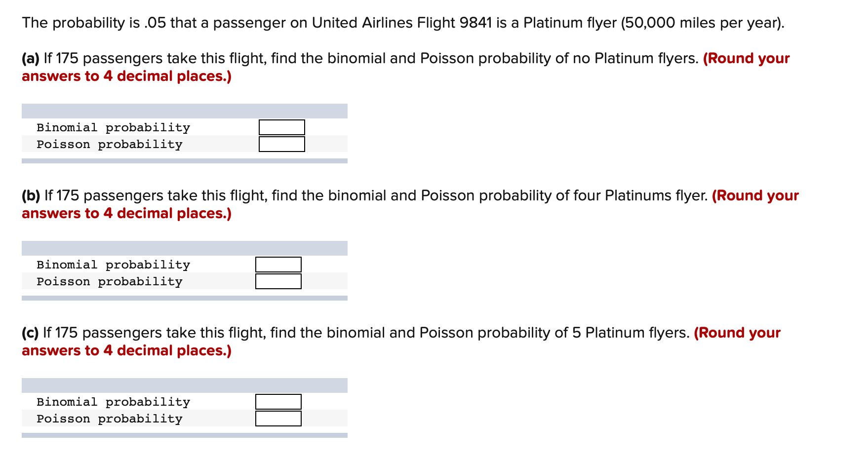Focus the Binomial probability field in part (b)

278,265
